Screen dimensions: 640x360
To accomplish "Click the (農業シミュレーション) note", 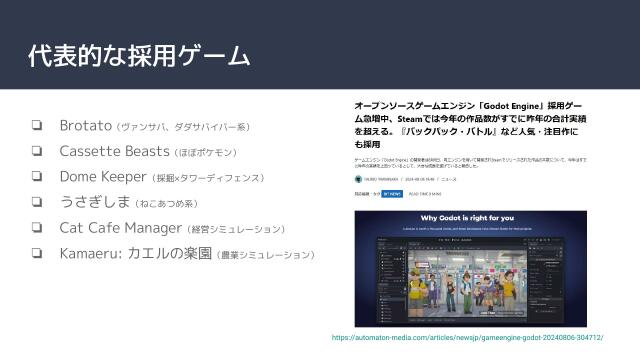I will [266, 255].
